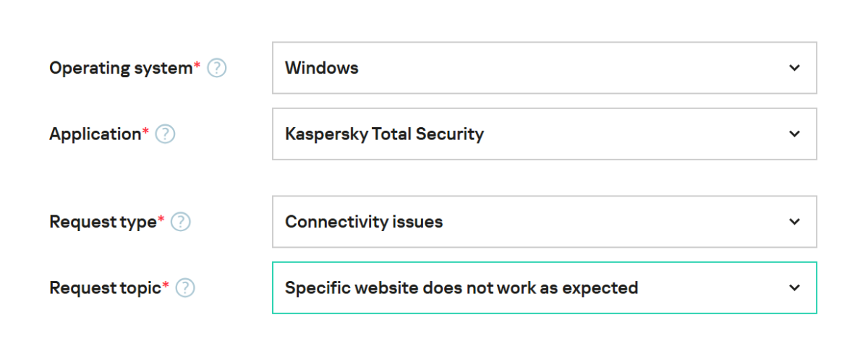Click the help icon beside Application
This screenshot has width=868, height=359.
click(166, 134)
